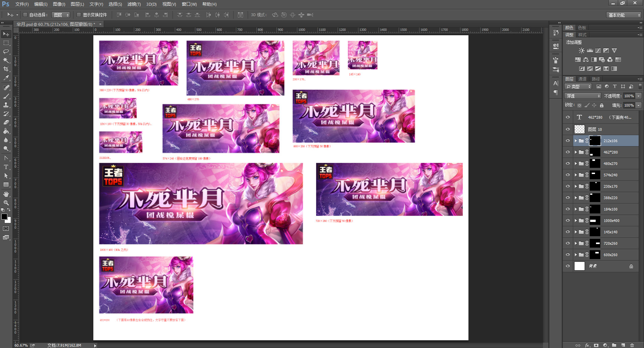Click the 60.67% zoom level field
Viewport: 644px width, 348px height.
click(21, 345)
